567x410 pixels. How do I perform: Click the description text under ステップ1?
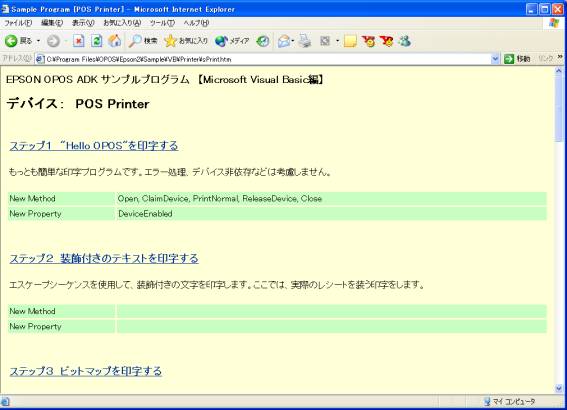[170, 172]
